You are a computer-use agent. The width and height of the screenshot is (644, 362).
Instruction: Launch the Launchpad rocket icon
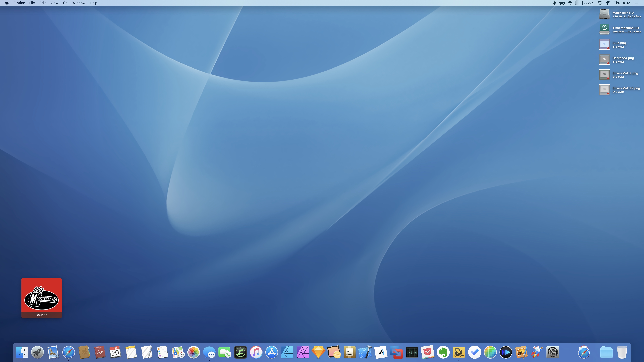pos(37,352)
